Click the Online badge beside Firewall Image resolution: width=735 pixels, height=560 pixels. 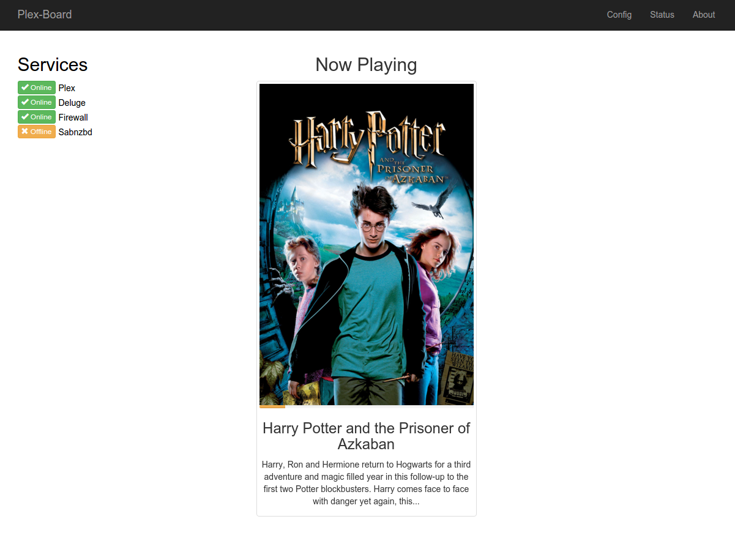click(x=37, y=117)
